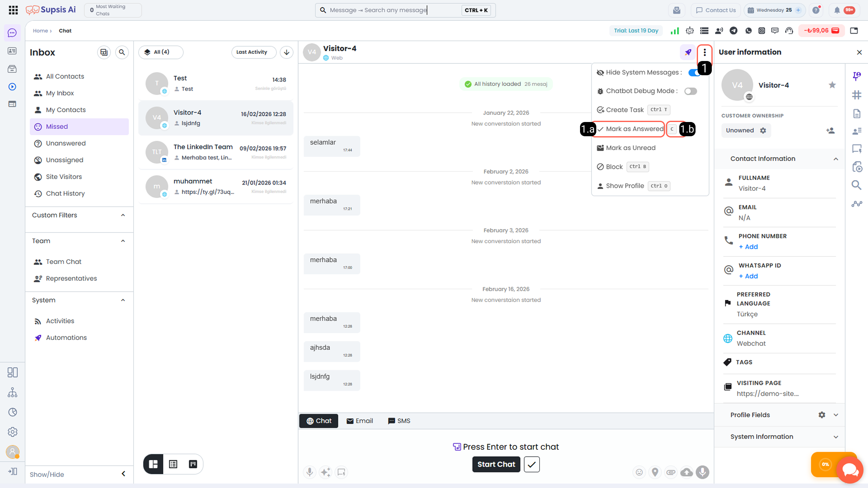Open Automations in System section
Image resolution: width=868 pixels, height=488 pixels.
pyautogui.click(x=79, y=338)
